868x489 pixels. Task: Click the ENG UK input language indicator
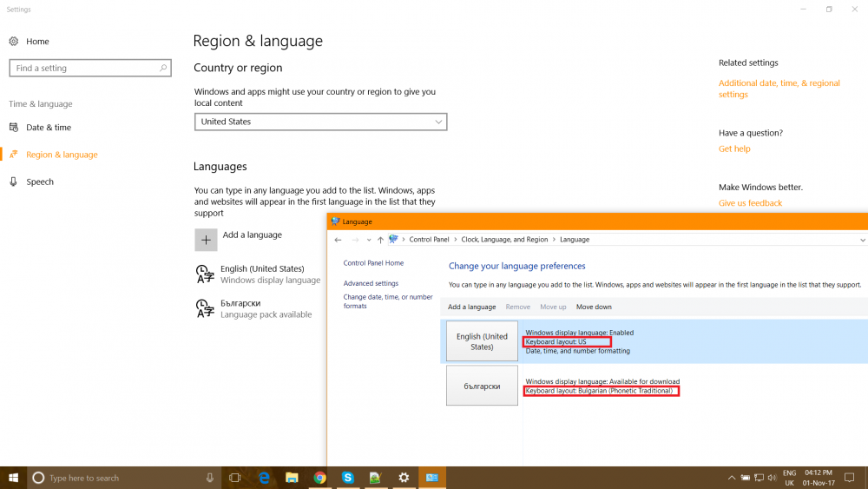click(x=789, y=478)
